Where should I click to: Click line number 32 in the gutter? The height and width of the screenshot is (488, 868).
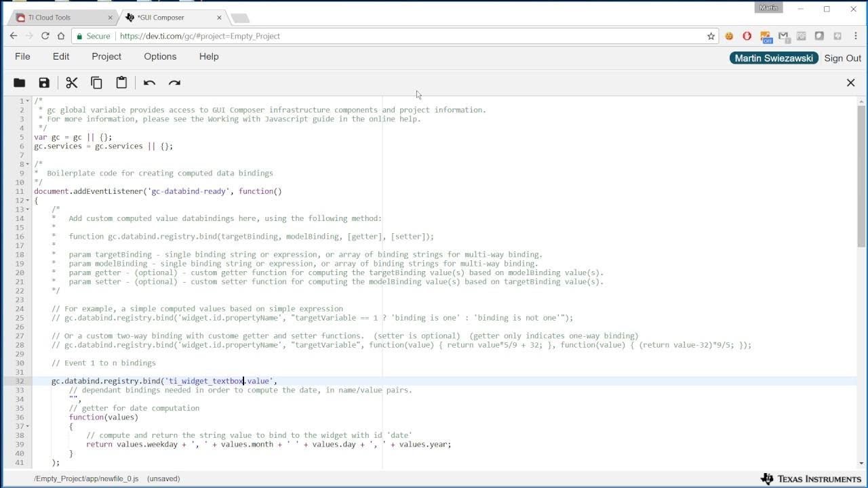tap(20, 381)
